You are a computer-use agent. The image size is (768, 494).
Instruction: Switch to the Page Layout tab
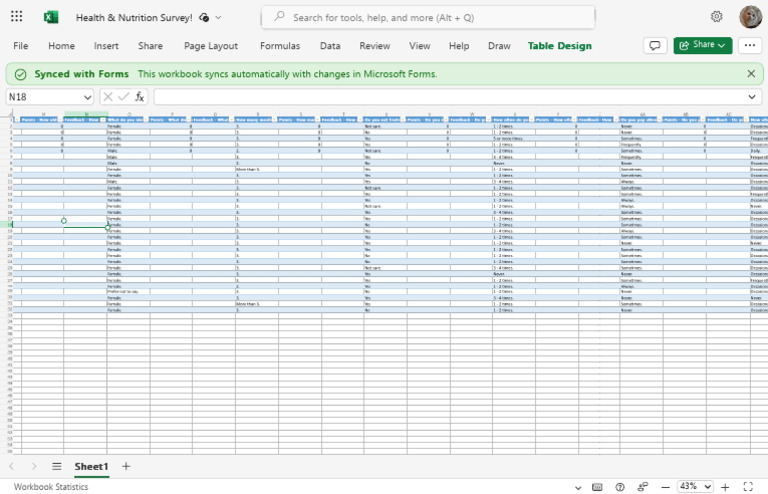[211, 46]
